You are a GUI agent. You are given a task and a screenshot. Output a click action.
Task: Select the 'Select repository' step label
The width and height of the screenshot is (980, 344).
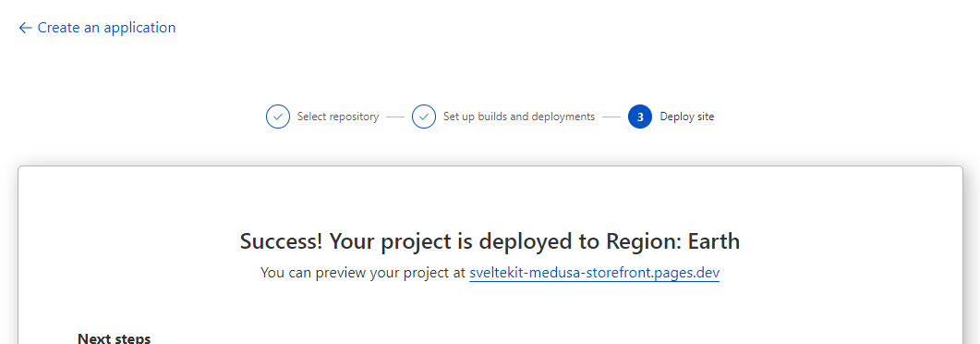click(x=338, y=117)
